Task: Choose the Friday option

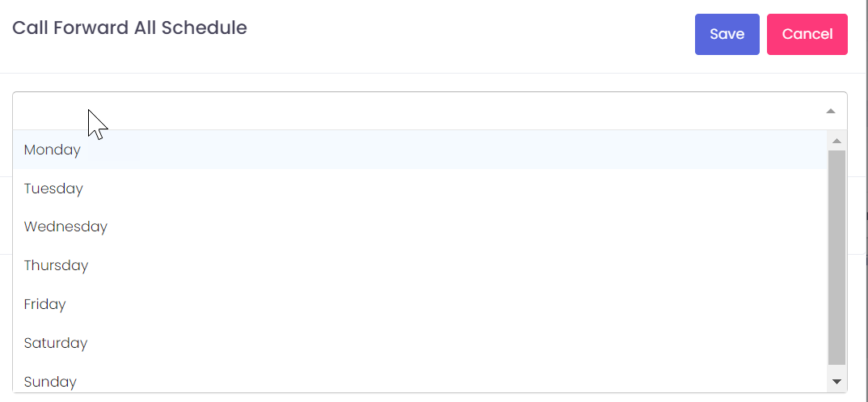Action: coord(45,305)
